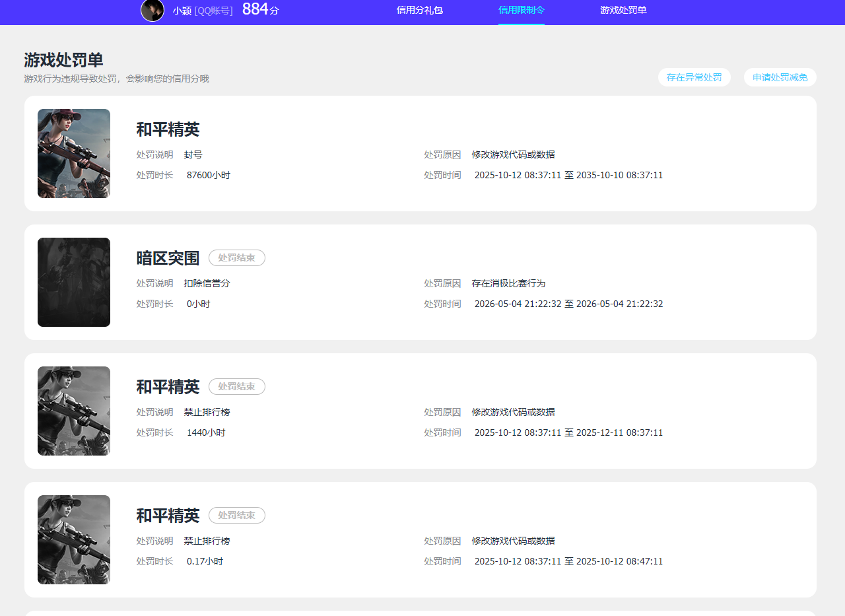This screenshot has width=845, height=616.
Task: Click 修改游戏代码或数据 reason in 0.17小时 card
Action: point(514,541)
